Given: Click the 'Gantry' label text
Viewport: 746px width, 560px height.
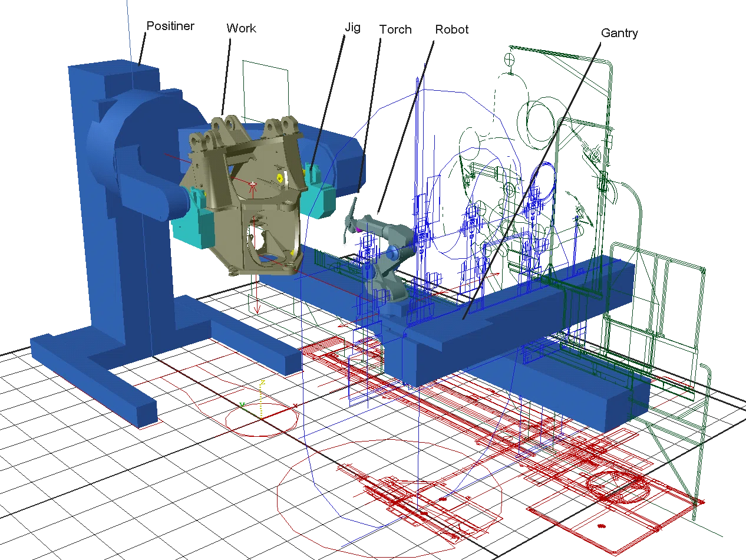Looking at the screenshot, I should 619,33.
